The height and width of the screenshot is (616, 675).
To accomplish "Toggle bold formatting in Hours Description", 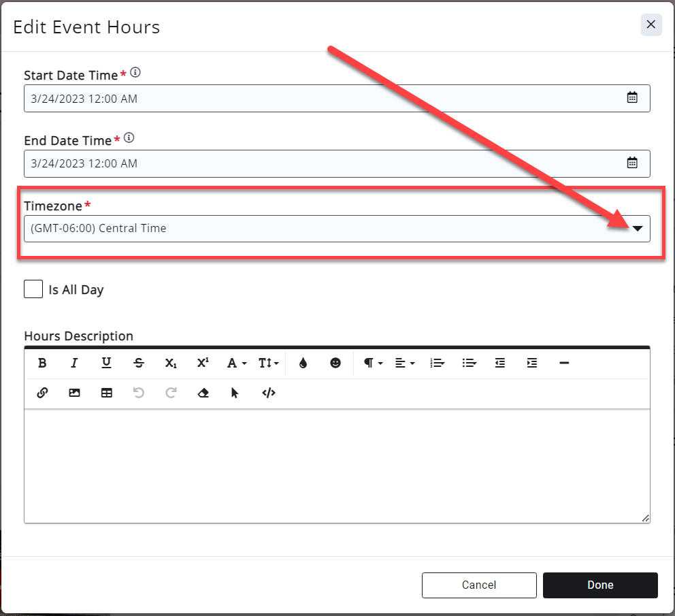I will (42, 363).
